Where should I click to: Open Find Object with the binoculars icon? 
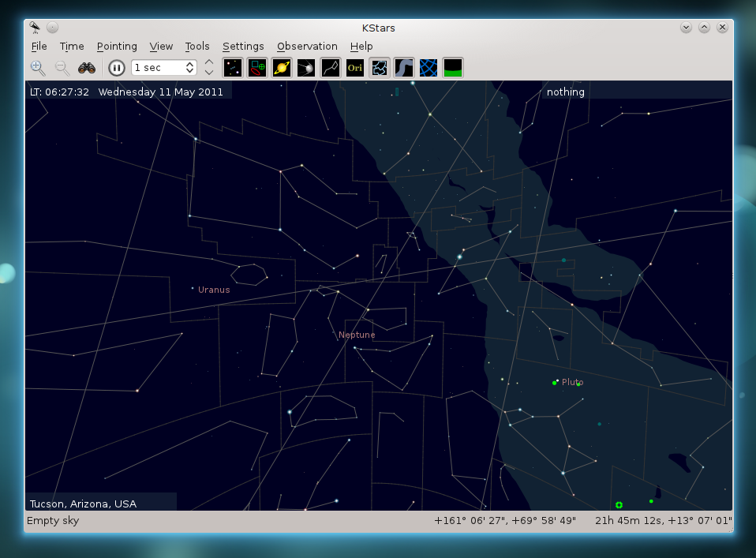[x=87, y=68]
